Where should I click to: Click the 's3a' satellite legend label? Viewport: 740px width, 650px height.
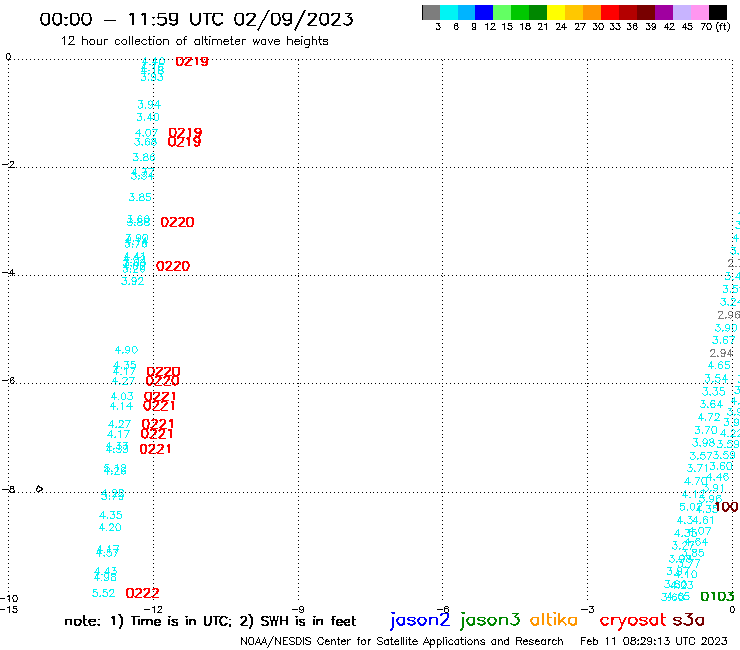coord(688,621)
